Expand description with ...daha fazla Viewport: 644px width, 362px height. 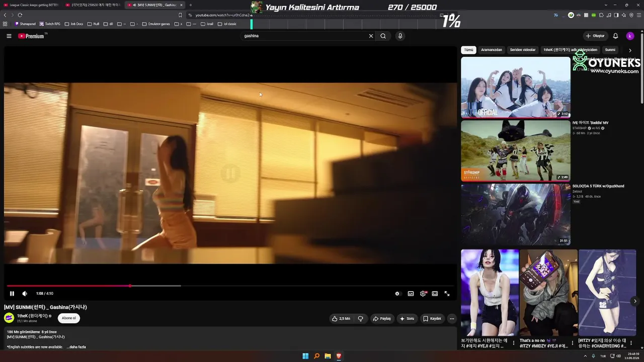[76, 347]
